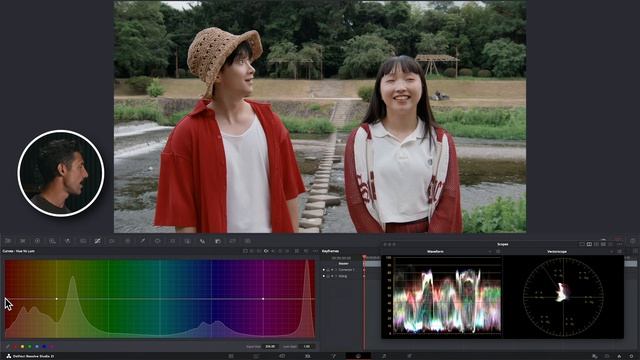
Task: Select the curve control point in the purple hue range
Action: tap(263, 299)
